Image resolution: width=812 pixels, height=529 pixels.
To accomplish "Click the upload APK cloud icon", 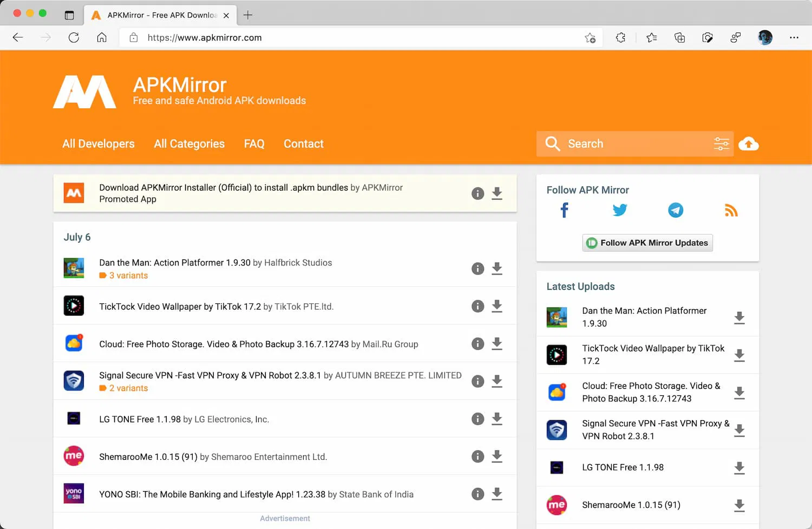I will (x=749, y=143).
